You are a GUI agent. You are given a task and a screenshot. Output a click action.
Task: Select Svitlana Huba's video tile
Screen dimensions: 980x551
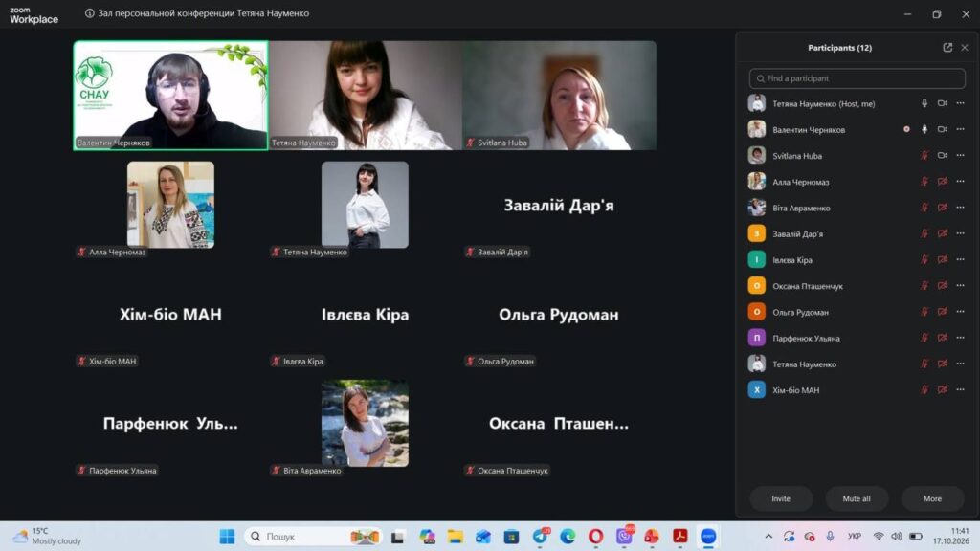[559, 96]
